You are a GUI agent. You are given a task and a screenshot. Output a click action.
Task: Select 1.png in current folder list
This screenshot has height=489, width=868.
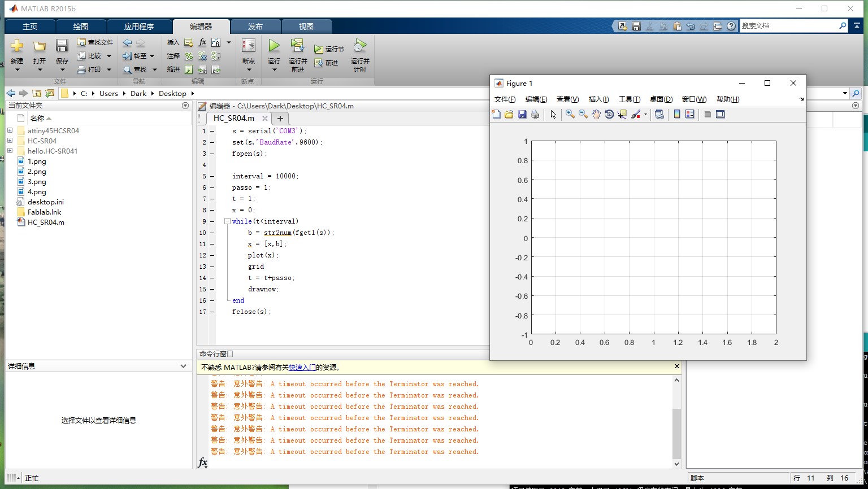[37, 161]
